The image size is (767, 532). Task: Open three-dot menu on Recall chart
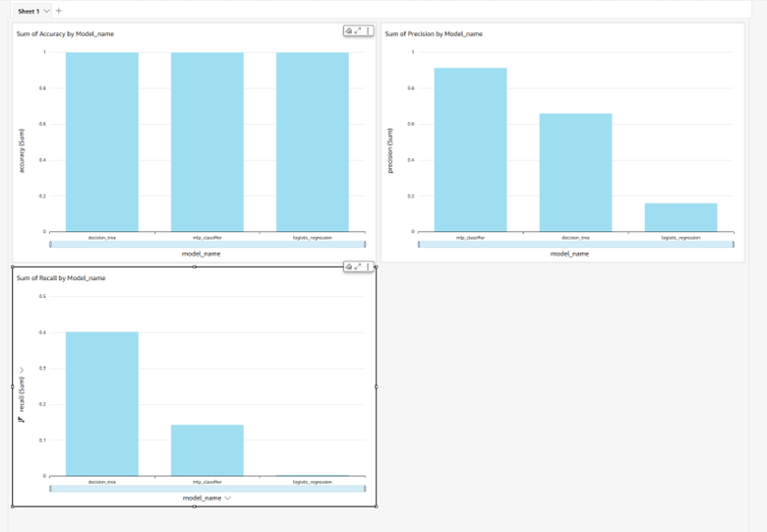coord(369,266)
